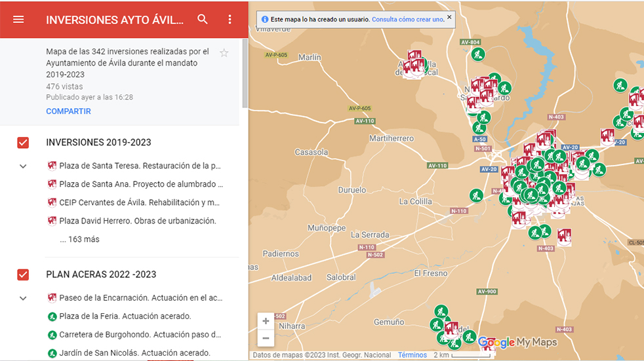Open the three-dot more options menu
The width and height of the screenshot is (644, 361).
[230, 20]
